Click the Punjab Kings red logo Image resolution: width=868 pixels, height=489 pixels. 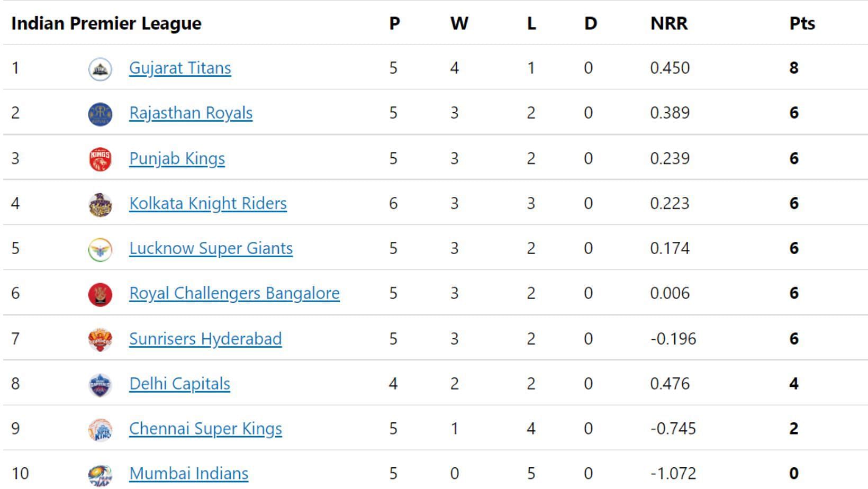click(100, 159)
